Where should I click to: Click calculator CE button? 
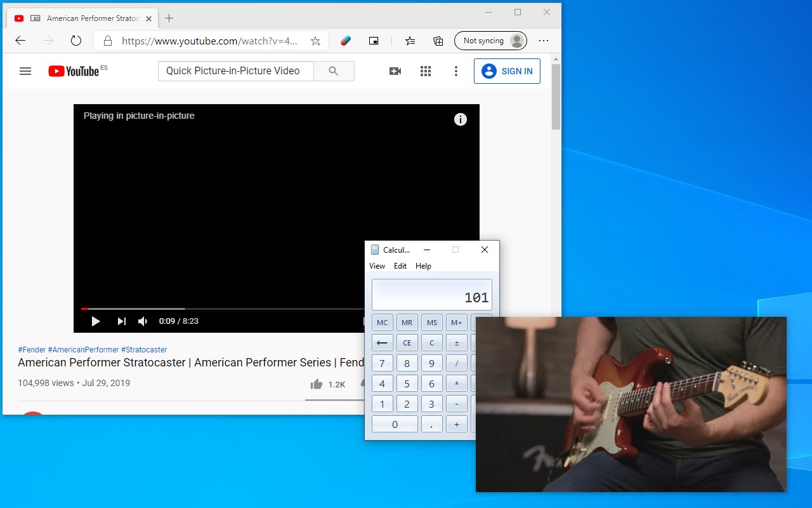[407, 343]
